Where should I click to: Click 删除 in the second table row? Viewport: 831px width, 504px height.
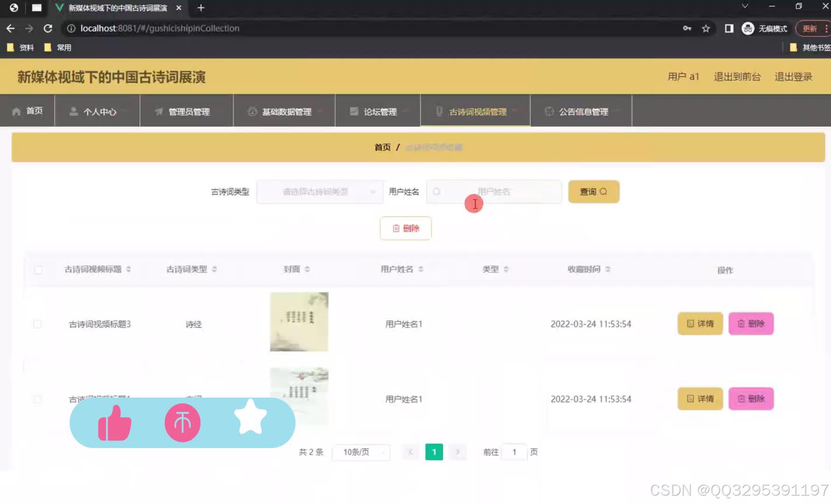tap(751, 399)
